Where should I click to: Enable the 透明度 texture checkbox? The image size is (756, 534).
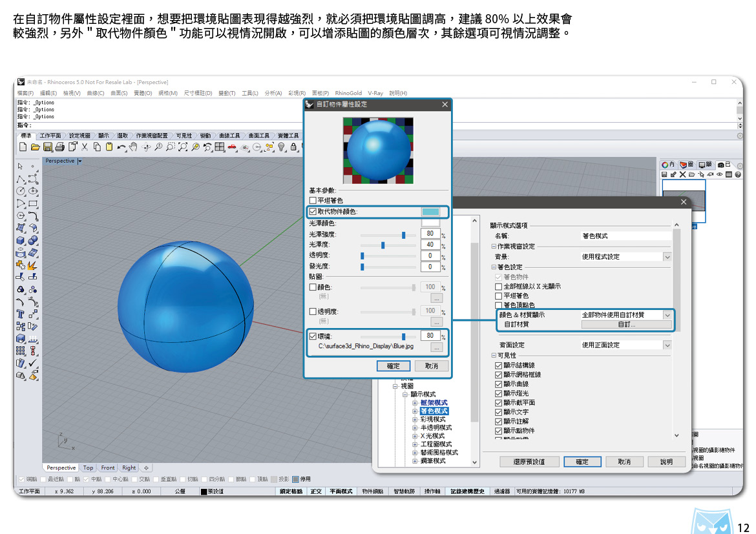[313, 312]
